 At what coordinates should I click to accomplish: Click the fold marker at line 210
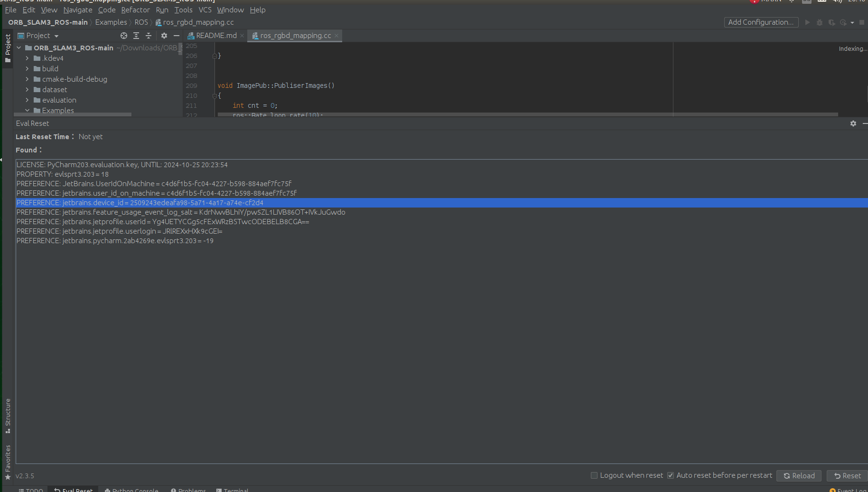214,96
